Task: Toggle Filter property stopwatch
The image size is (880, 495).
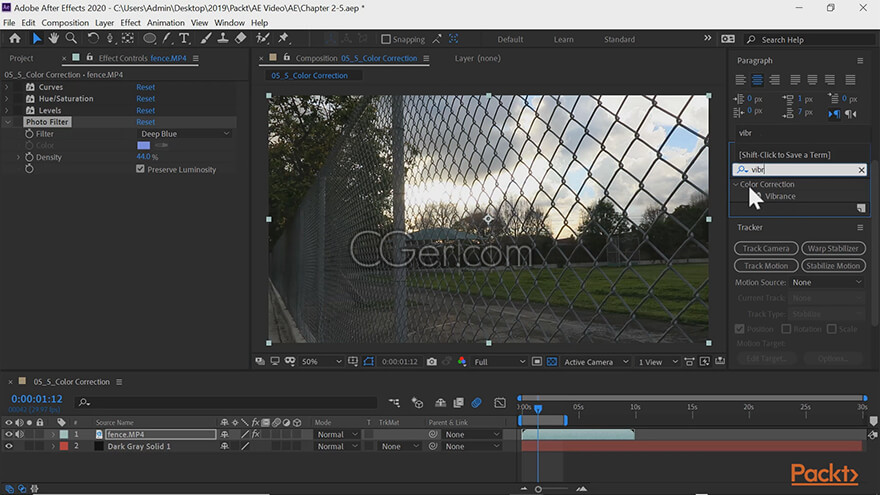Action: [x=29, y=134]
